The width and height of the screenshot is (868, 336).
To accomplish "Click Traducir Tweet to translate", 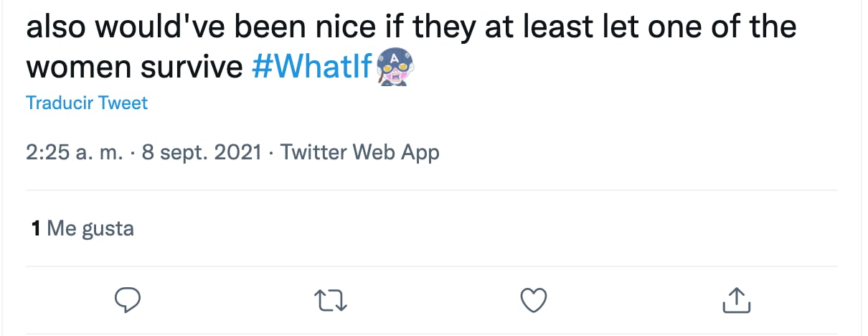I will 86,103.
